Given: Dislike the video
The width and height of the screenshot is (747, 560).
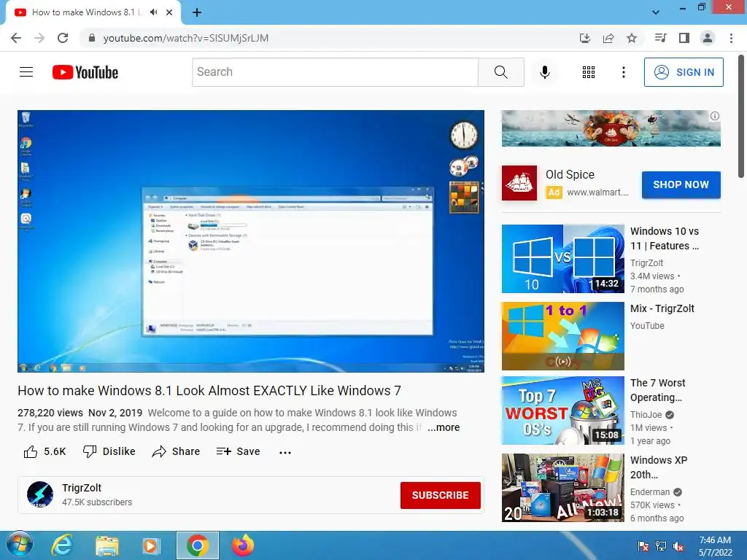Looking at the screenshot, I should pos(109,451).
